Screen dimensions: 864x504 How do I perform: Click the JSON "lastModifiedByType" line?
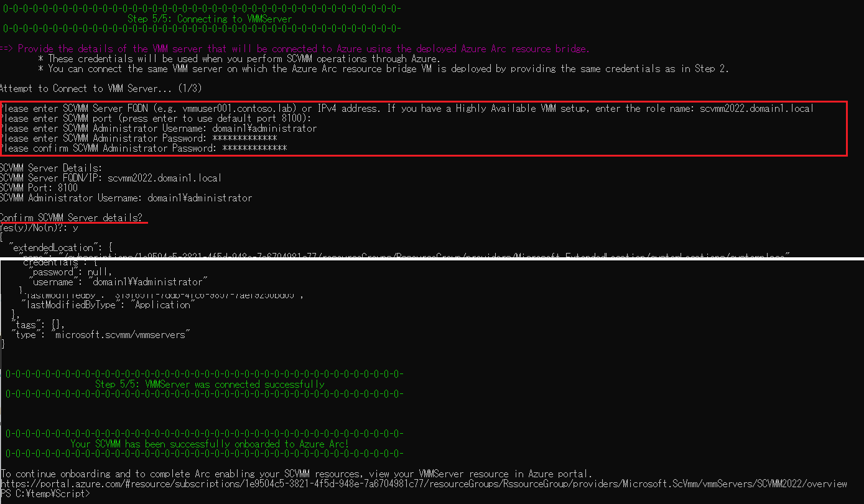click(108, 305)
